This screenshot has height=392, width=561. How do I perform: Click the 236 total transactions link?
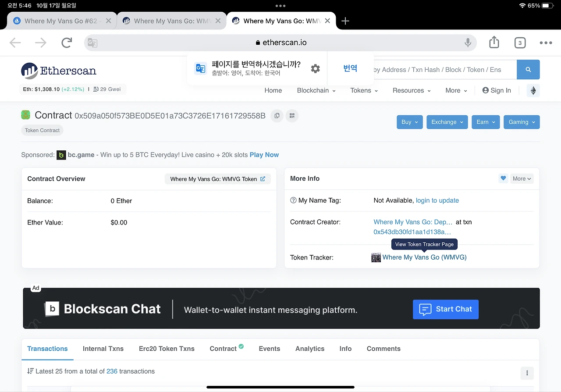click(x=112, y=371)
